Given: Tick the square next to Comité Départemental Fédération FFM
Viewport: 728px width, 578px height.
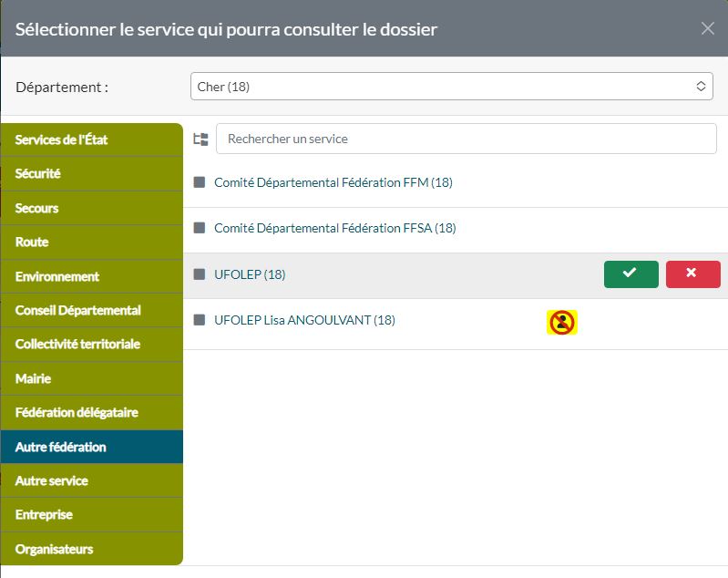Looking at the screenshot, I should pos(200,182).
